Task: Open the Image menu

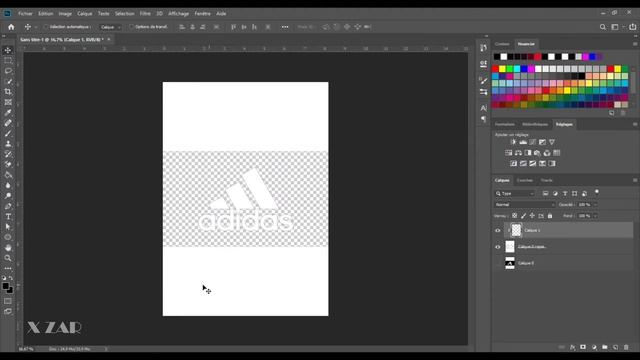Action: point(65,13)
